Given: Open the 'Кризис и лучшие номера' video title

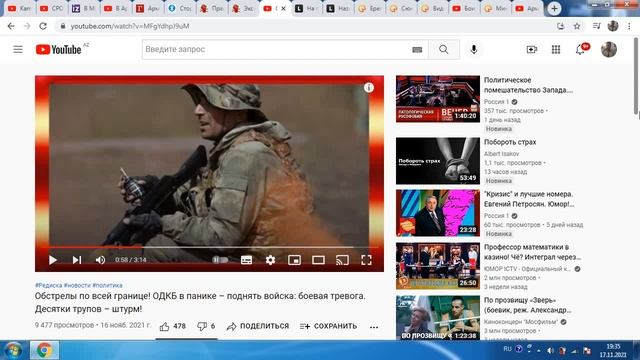Looking at the screenshot, I should [529, 199].
